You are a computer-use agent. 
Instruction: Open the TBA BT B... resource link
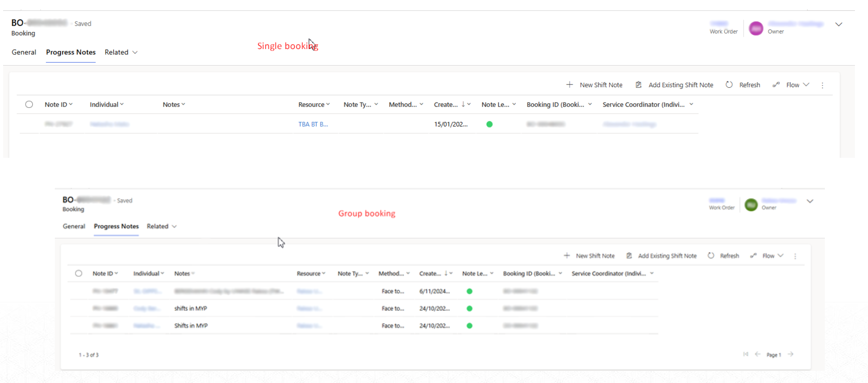pos(313,125)
